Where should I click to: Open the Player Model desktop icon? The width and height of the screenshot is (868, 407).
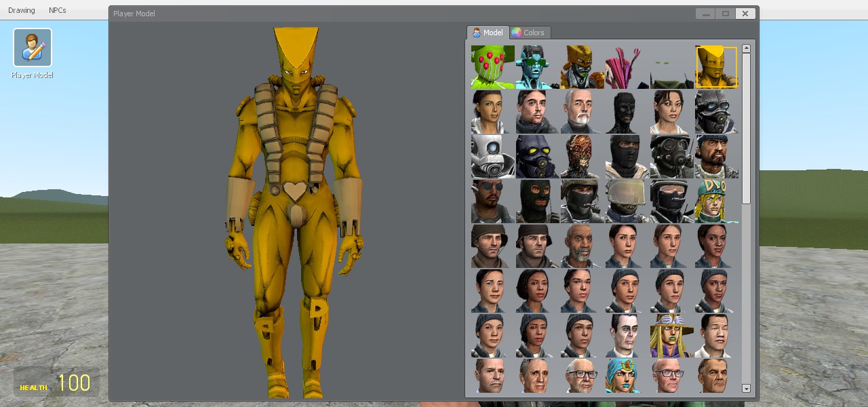(33, 47)
